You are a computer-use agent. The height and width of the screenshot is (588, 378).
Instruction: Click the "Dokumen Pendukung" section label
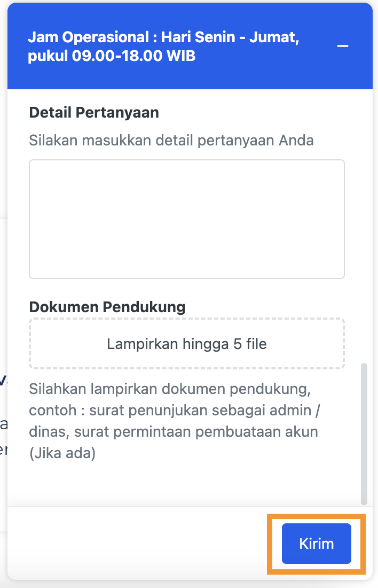click(x=107, y=307)
